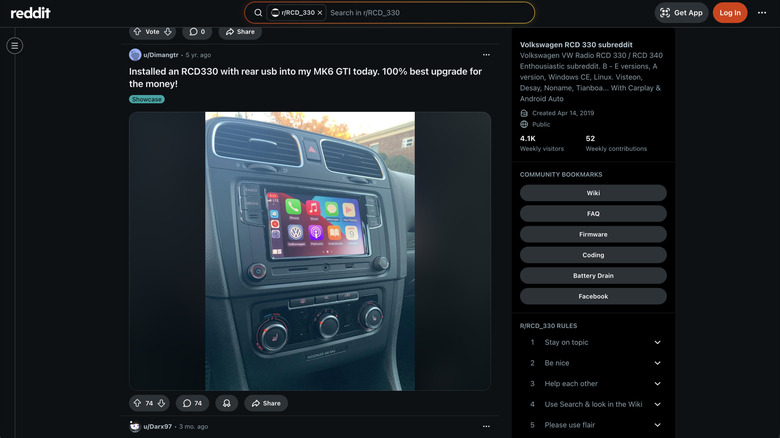Give an award to the post
This screenshot has width=780, height=438.
point(226,403)
